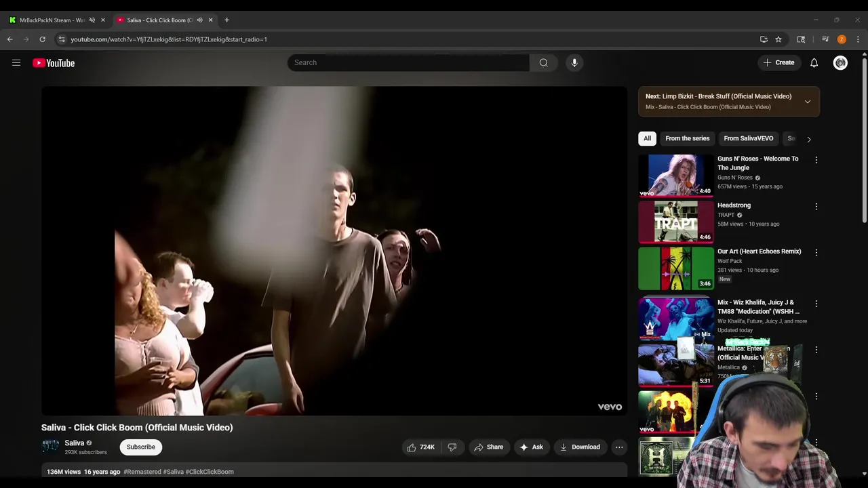Open the YouTube hamburger guide menu
Viewport: 868px width, 488px height.
[x=16, y=63]
